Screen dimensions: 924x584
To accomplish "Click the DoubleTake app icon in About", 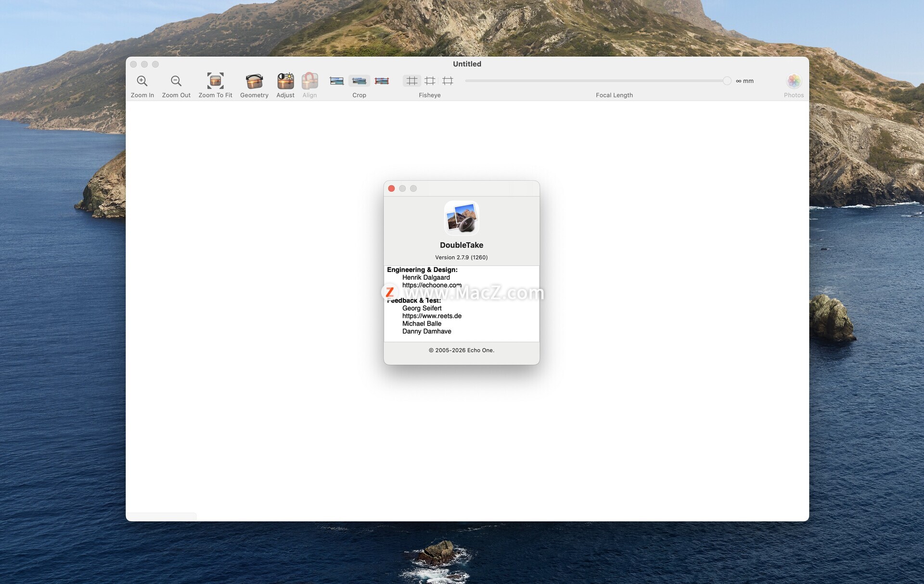I will (461, 218).
